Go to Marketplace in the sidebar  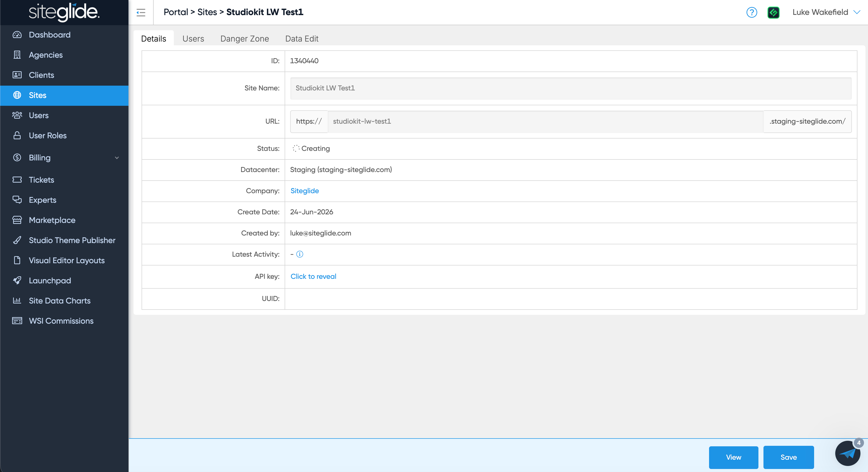pyautogui.click(x=64, y=220)
